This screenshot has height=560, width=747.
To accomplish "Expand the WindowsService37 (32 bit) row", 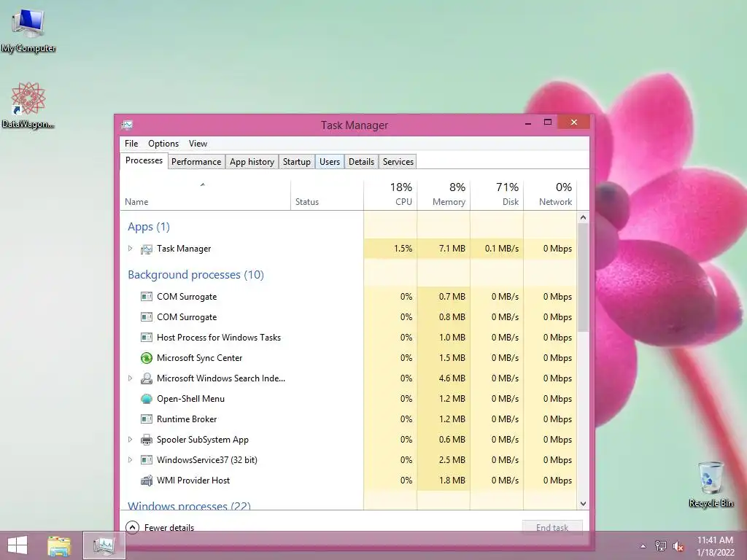I will point(130,460).
